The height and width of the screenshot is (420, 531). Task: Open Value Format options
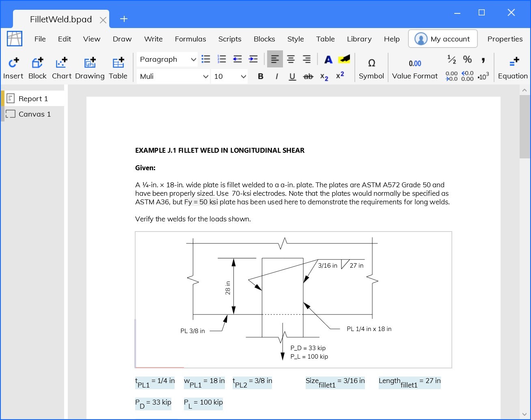(x=415, y=68)
